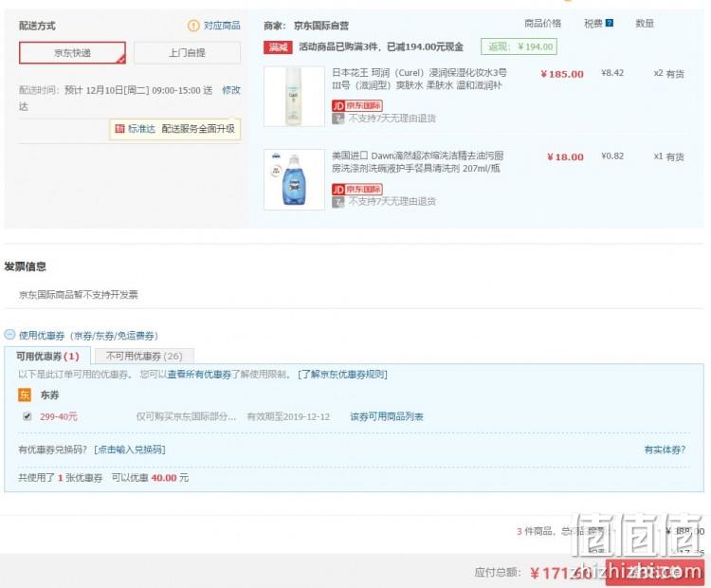Click the orange 东券 icon
The image size is (711, 588).
[x=25, y=395]
